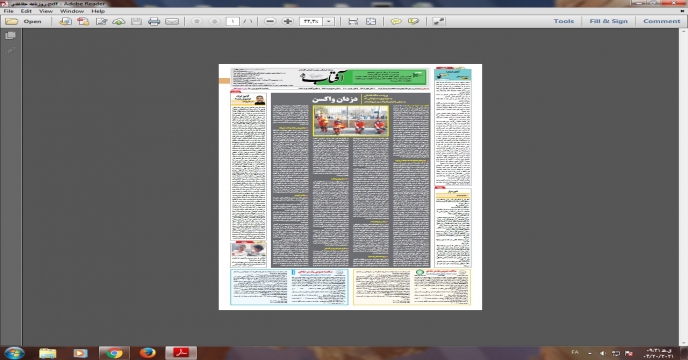Toggle fit to window width scrolling
Image resolution: width=688 pixels, height=360 pixels.
[353, 21]
